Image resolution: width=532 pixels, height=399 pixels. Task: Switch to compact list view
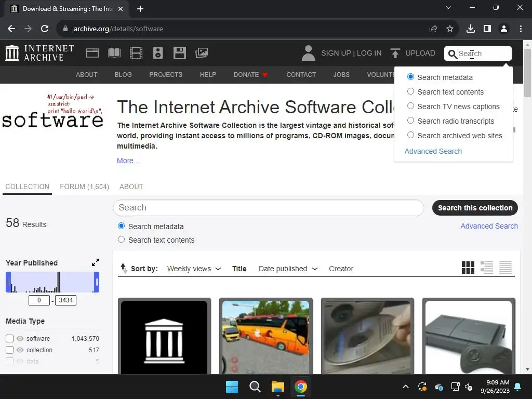(505, 268)
